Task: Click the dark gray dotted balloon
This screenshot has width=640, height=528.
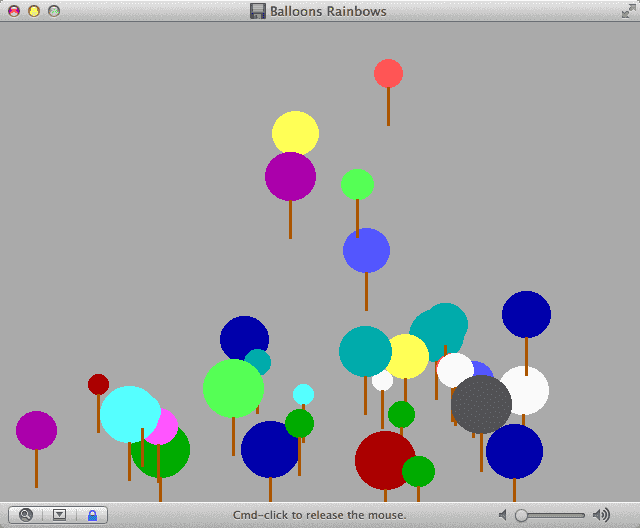Action: point(481,404)
